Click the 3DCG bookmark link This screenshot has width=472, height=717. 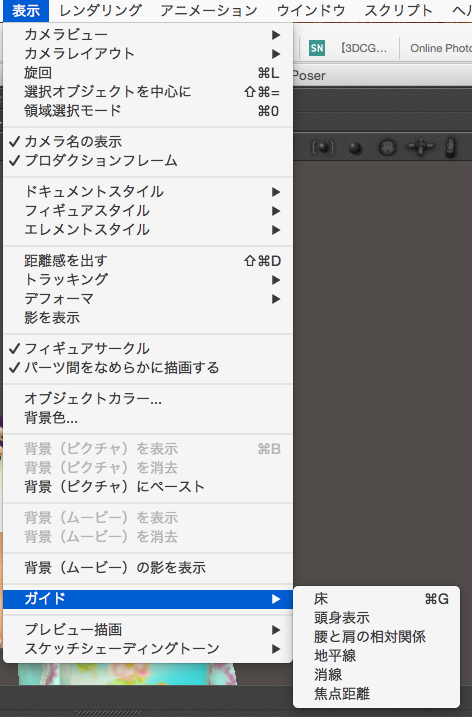[364, 48]
